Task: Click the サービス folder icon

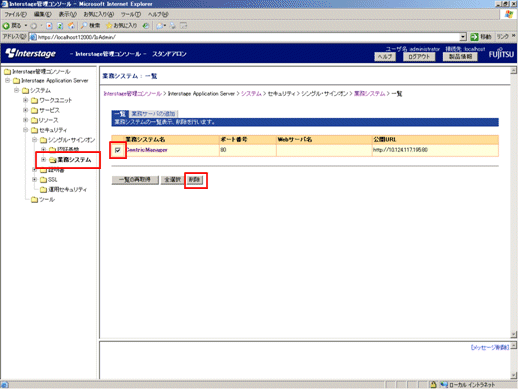Action: pyautogui.click(x=34, y=110)
